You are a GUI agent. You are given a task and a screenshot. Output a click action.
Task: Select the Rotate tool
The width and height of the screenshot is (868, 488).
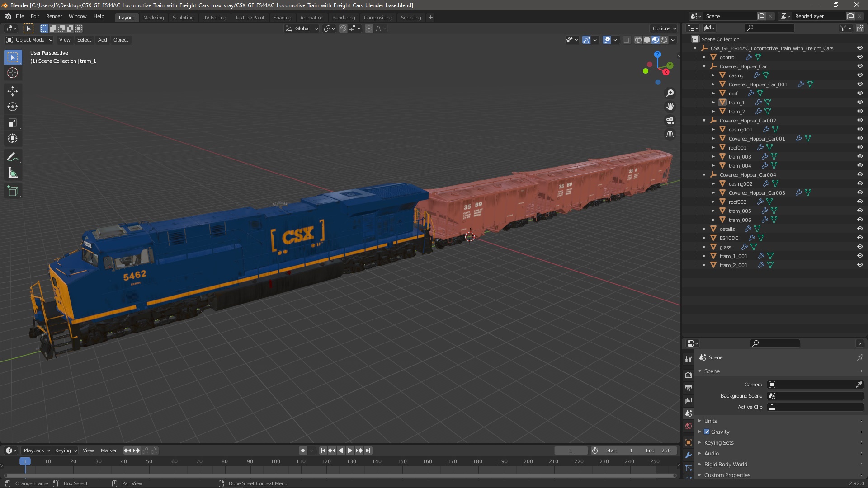click(13, 107)
